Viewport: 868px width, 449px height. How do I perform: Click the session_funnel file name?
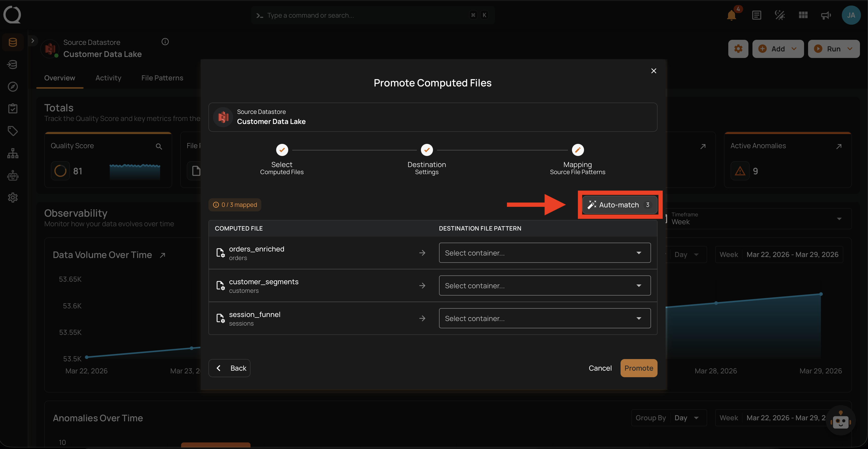[255, 314]
